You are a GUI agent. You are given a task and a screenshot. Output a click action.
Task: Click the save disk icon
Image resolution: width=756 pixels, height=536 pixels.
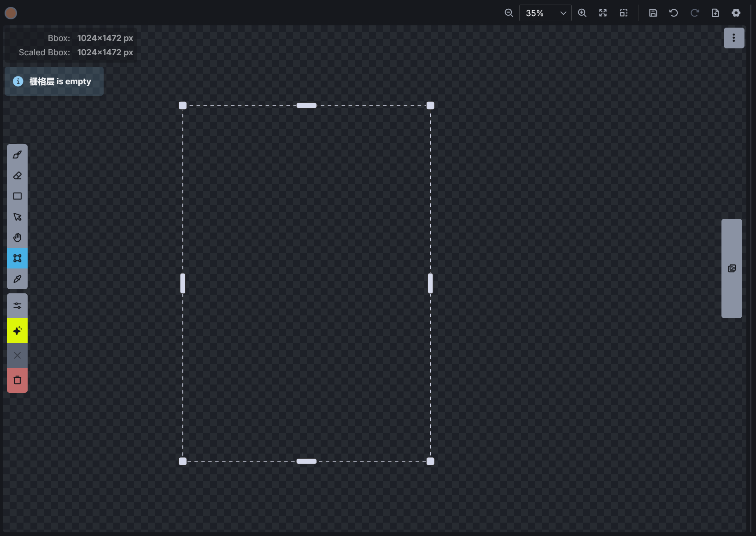(653, 13)
